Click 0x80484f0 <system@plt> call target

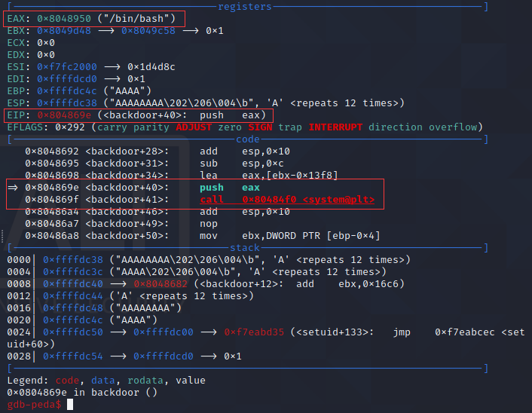coord(308,200)
